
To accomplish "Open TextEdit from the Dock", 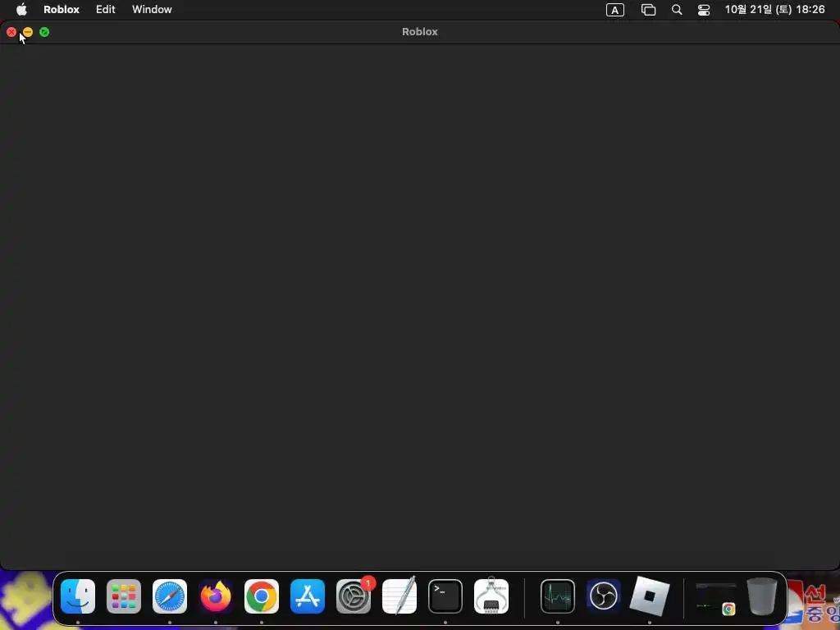I will [x=399, y=596].
